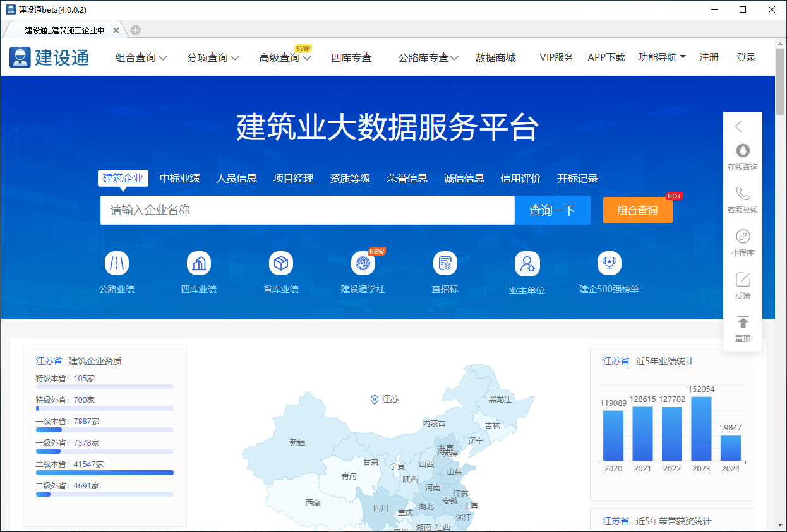The image size is (787, 532).
Task: Select the 荣誉信息 search tab
Action: pos(407,178)
